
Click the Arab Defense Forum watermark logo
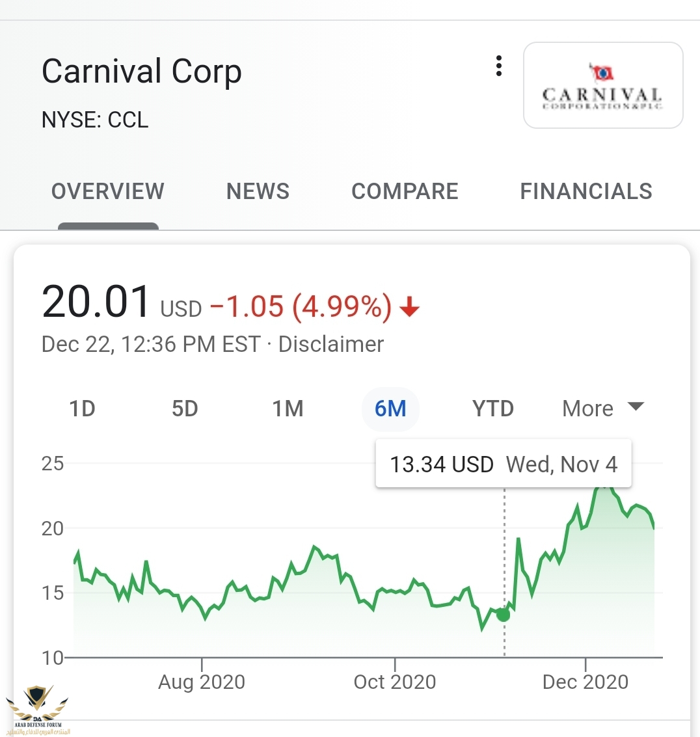[38, 710]
